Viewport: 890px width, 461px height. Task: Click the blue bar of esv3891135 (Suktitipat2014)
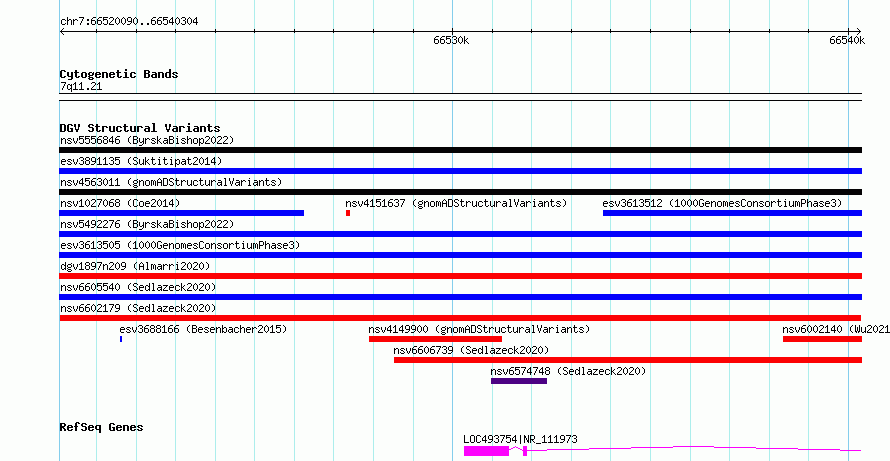point(460,171)
